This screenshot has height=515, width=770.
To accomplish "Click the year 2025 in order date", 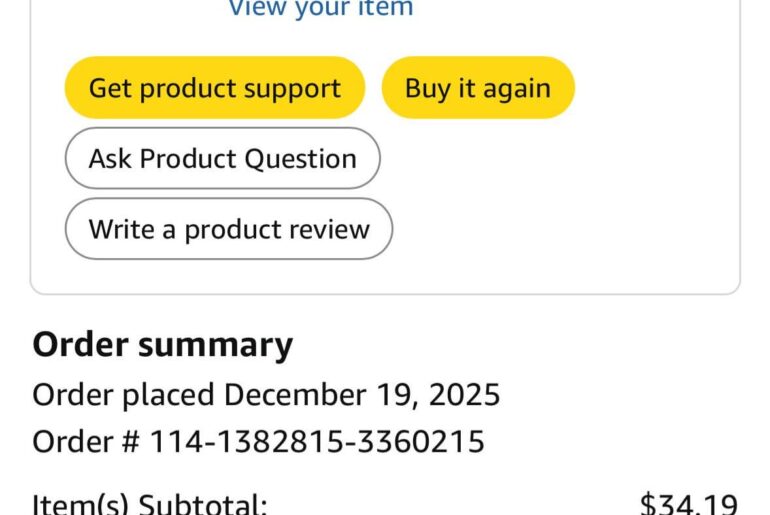I will [464, 395].
